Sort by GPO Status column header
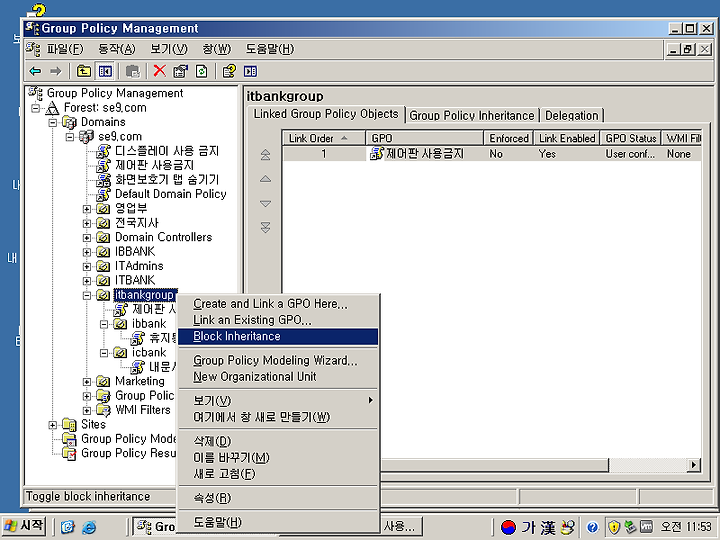This screenshot has height=540, width=720. [x=630, y=138]
